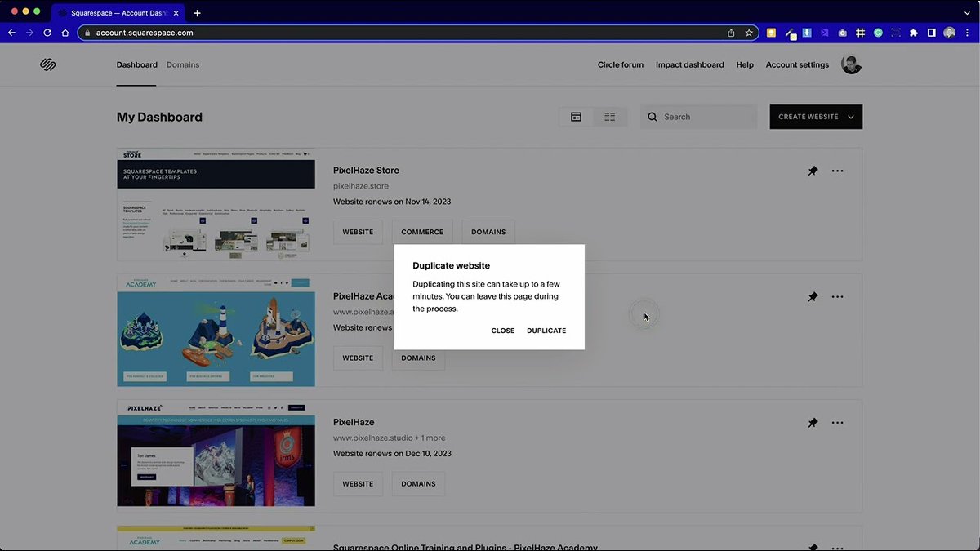The width and height of the screenshot is (980, 551).
Task: Pin icon for PixelHaze website row
Action: click(x=813, y=423)
